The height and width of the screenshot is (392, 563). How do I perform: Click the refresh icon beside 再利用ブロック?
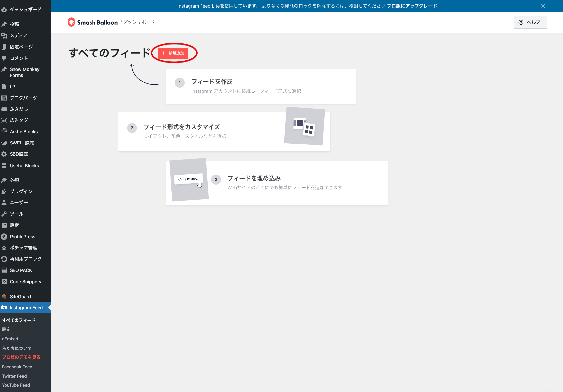[x=4, y=259]
